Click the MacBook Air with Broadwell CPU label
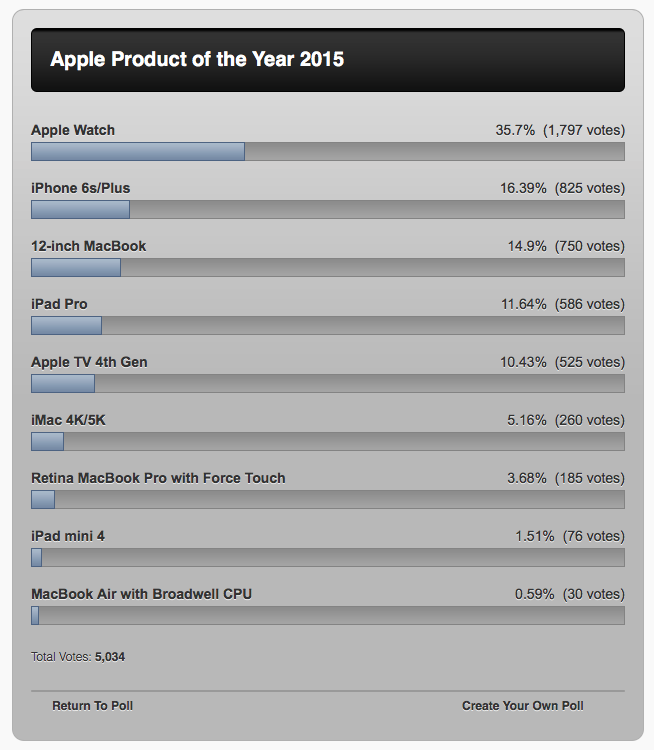The height and width of the screenshot is (750, 654). (x=141, y=594)
